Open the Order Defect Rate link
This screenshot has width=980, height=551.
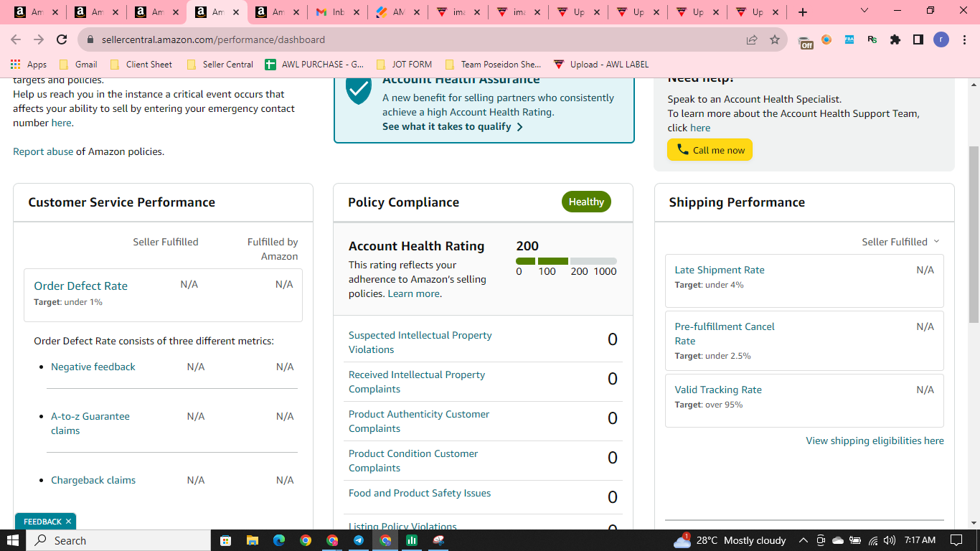[80, 286]
